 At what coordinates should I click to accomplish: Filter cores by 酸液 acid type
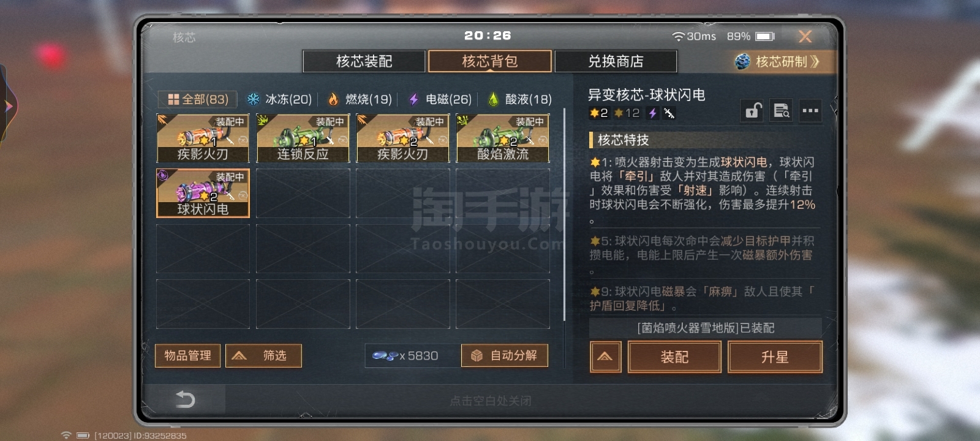coord(519,99)
